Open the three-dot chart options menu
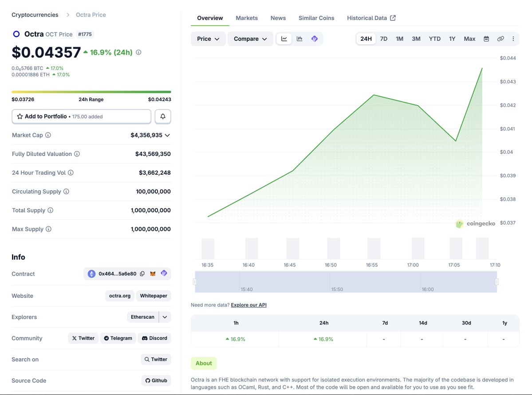Screen dimensions: 532x395 [513, 39]
